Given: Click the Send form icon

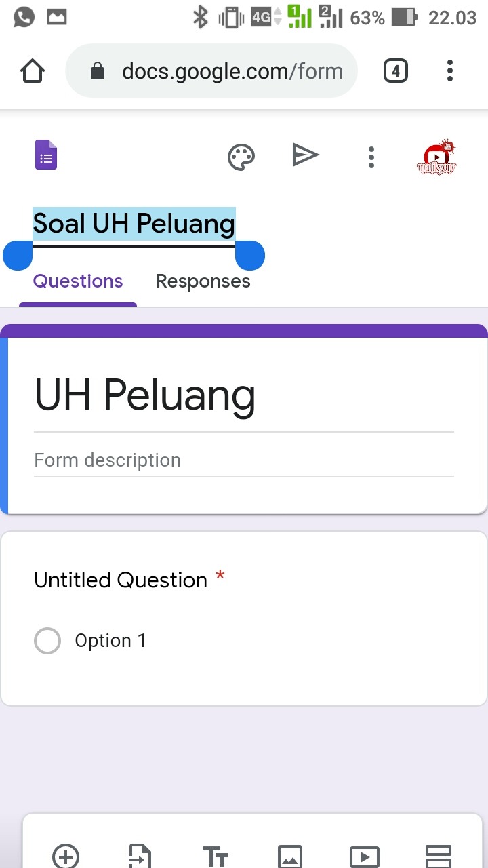Looking at the screenshot, I should 305,156.
